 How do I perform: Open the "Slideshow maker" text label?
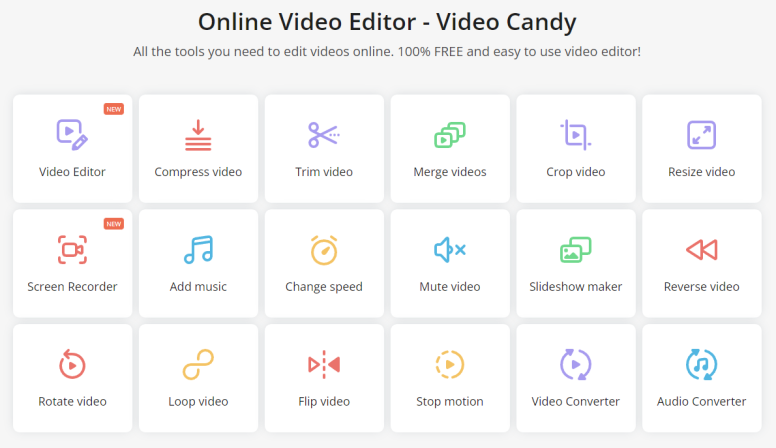click(576, 287)
